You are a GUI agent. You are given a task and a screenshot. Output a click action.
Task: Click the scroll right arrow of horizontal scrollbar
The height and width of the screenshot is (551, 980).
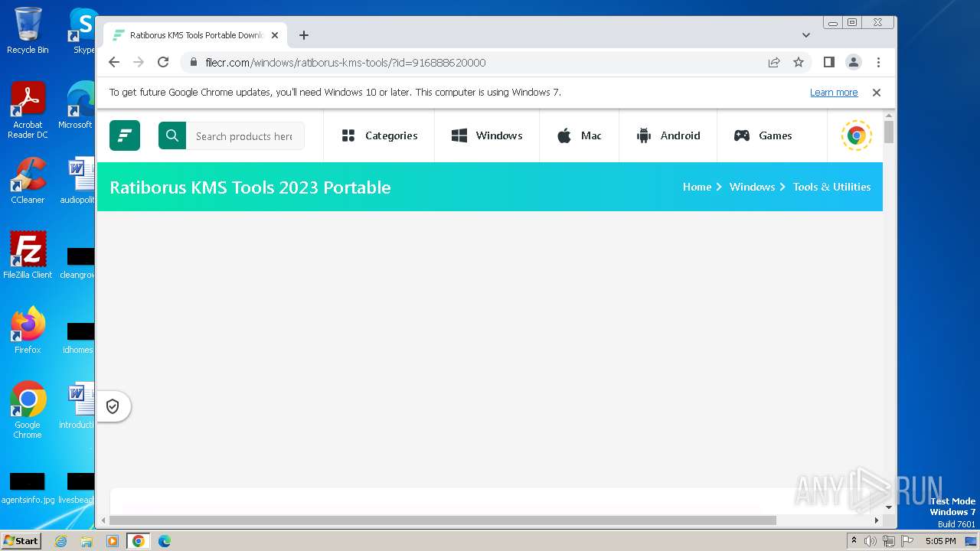pyautogui.click(x=877, y=520)
